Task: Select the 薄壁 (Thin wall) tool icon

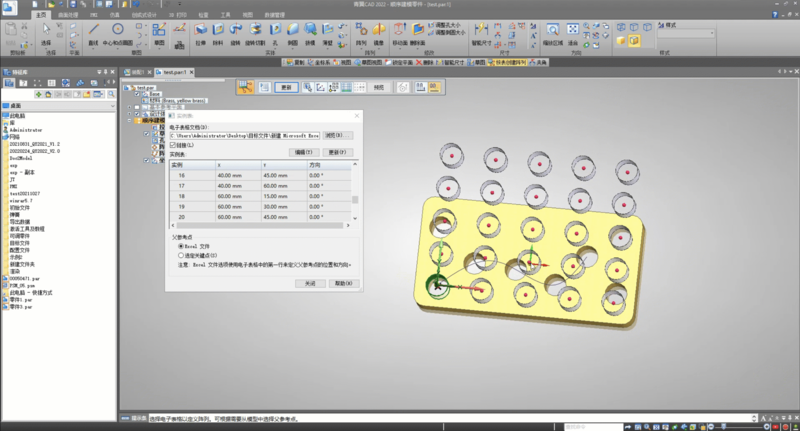Action: (327, 32)
